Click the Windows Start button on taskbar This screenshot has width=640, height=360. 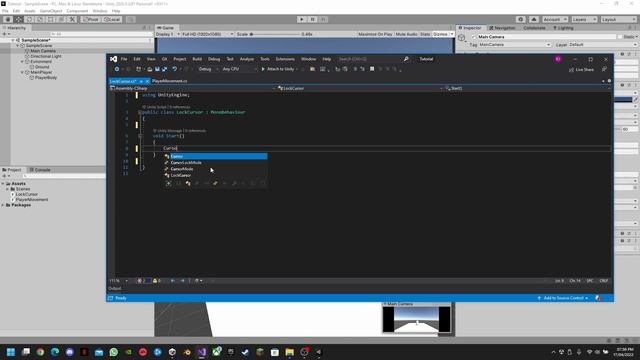11,352
